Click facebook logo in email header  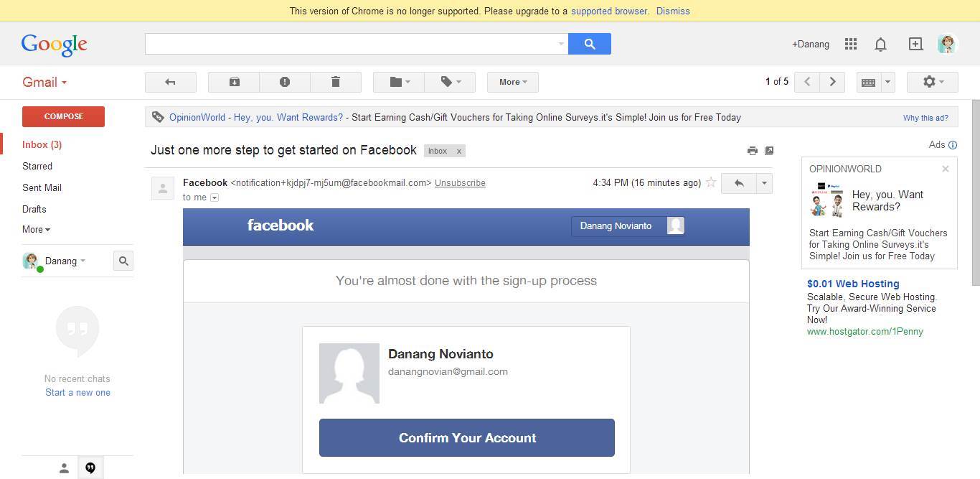click(281, 225)
